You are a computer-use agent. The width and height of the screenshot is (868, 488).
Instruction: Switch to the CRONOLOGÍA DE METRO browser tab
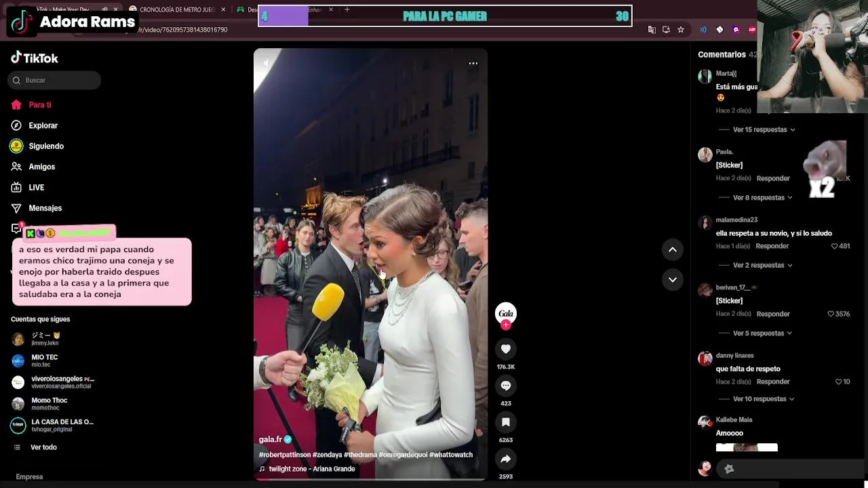tap(177, 9)
